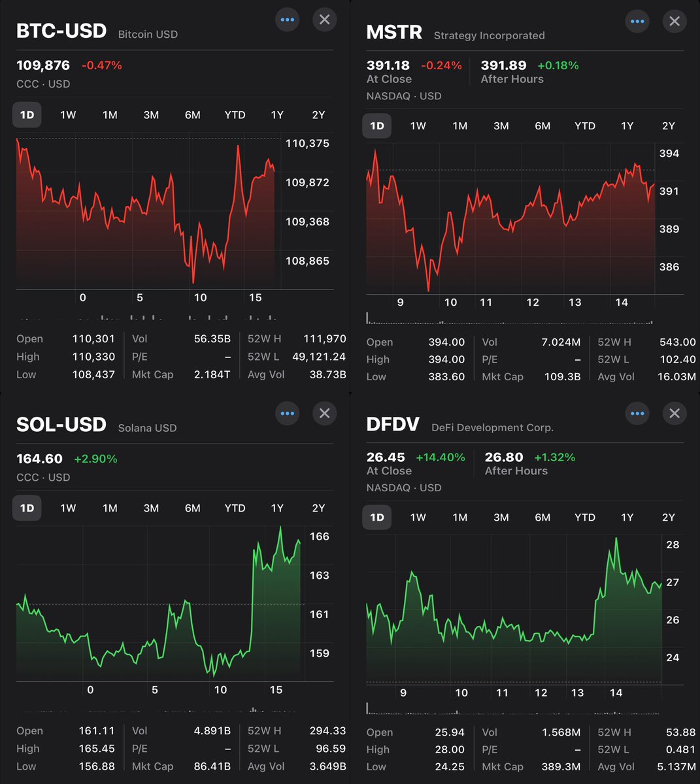Tap BTC-USD price 109,876
The height and width of the screenshot is (784, 700).
[43, 65]
